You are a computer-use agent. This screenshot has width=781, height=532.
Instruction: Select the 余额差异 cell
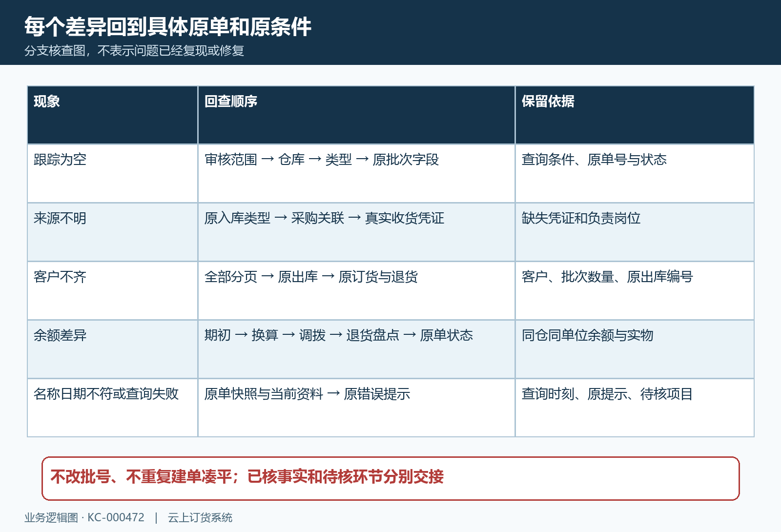[x=113, y=349]
